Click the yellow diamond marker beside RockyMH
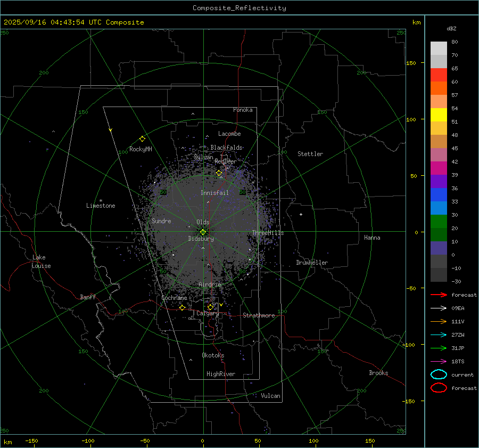This screenshot has width=479, height=448. click(x=142, y=139)
